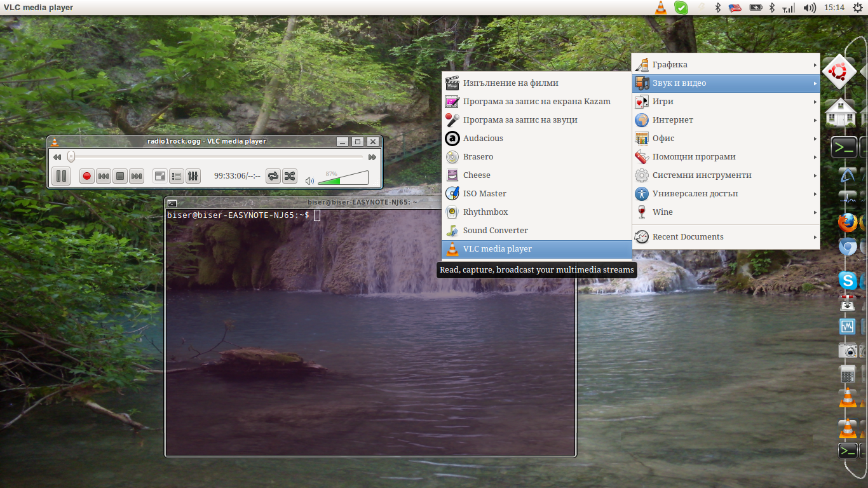The width and height of the screenshot is (868, 488).
Task: Launch Изпълнение на филми from the menu
Action: pyautogui.click(x=537, y=83)
